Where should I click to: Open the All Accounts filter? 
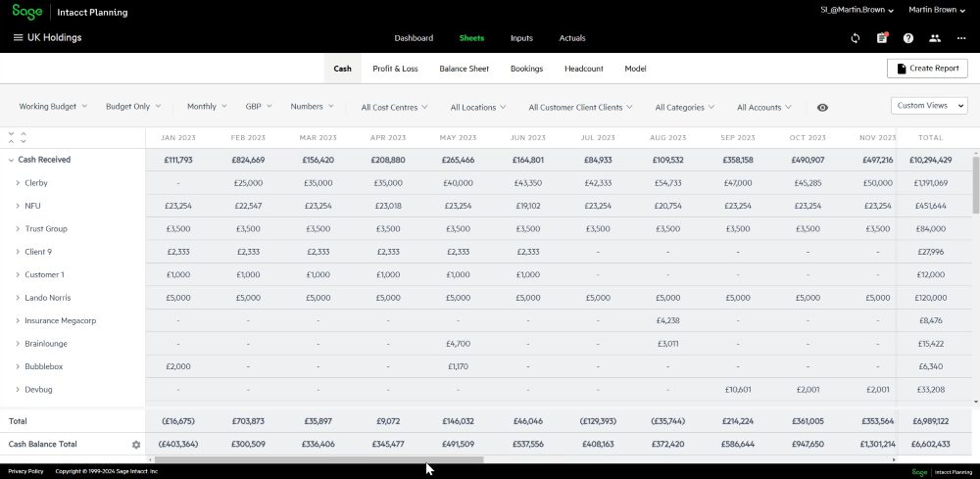[x=764, y=108]
